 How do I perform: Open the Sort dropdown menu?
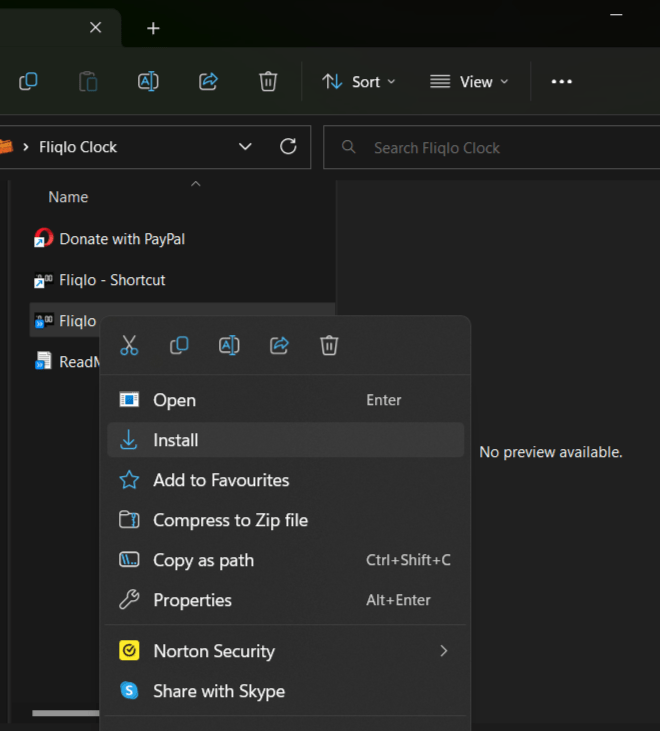[x=359, y=82]
